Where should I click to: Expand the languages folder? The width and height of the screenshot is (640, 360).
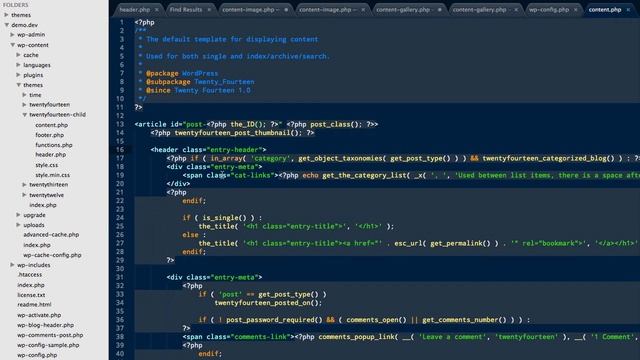18,65
